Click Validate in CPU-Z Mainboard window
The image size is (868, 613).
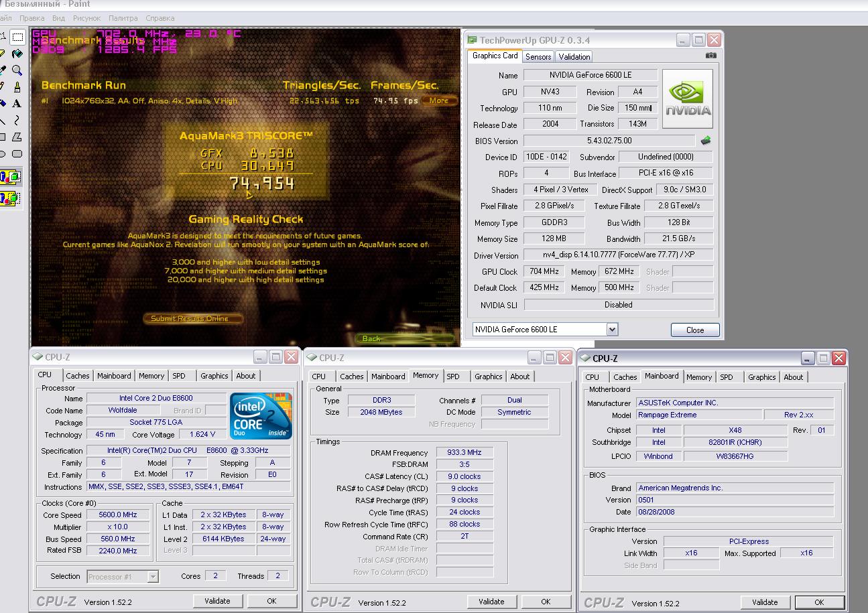[765, 602]
